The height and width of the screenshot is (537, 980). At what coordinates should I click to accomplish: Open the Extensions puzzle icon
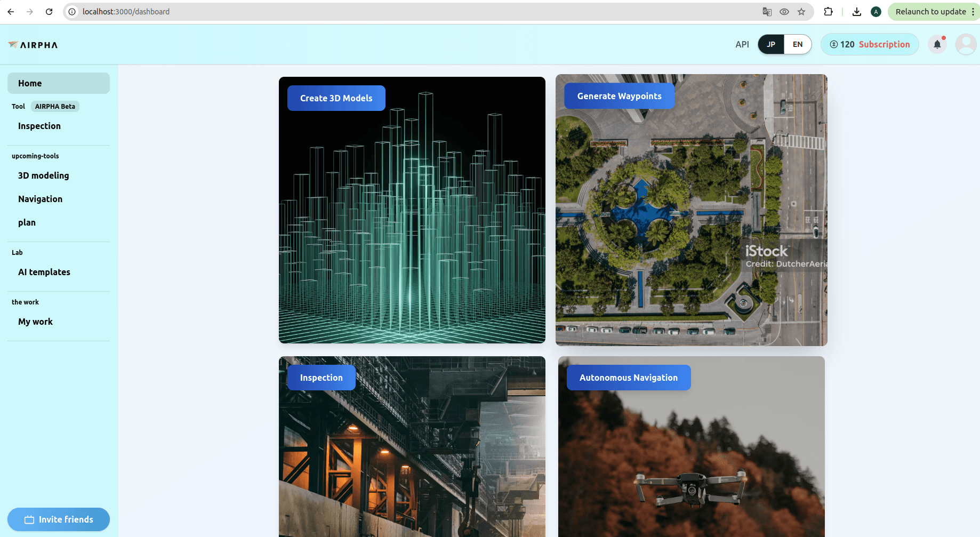(x=829, y=11)
